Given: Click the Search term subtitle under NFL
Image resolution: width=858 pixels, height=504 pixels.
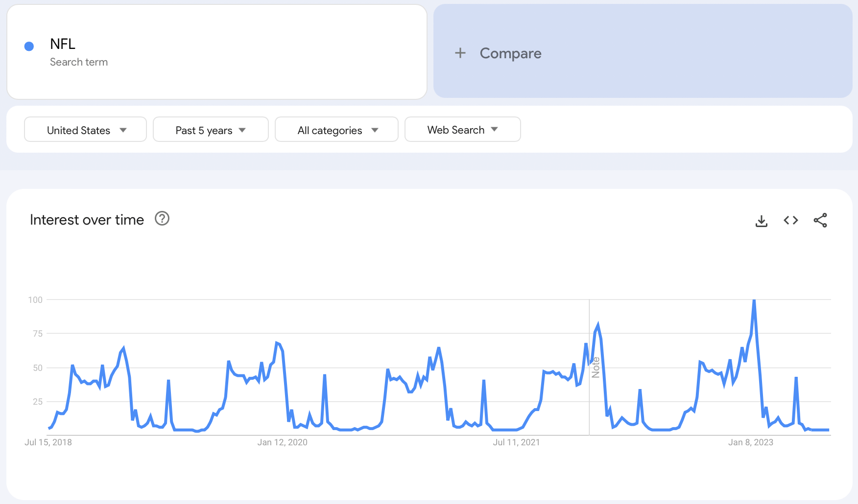Looking at the screenshot, I should pyautogui.click(x=79, y=62).
